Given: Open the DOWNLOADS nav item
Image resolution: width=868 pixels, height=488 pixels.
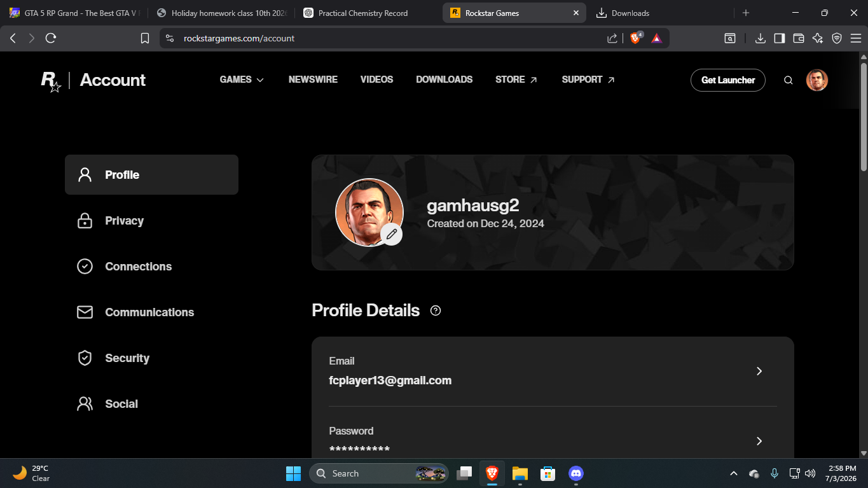Looking at the screenshot, I should [x=444, y=80].
